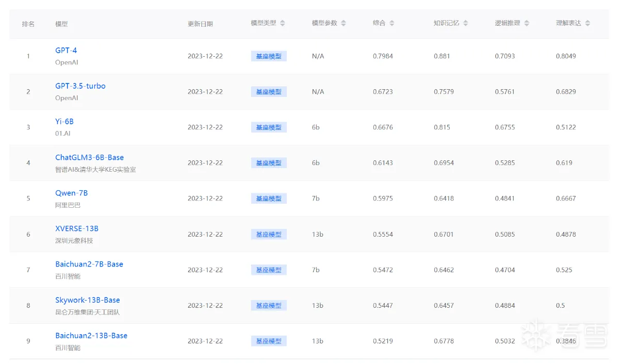619x364 pixels.
Task: Open the Baichuan2-7B-Base model link
Action: coord(89,264)
